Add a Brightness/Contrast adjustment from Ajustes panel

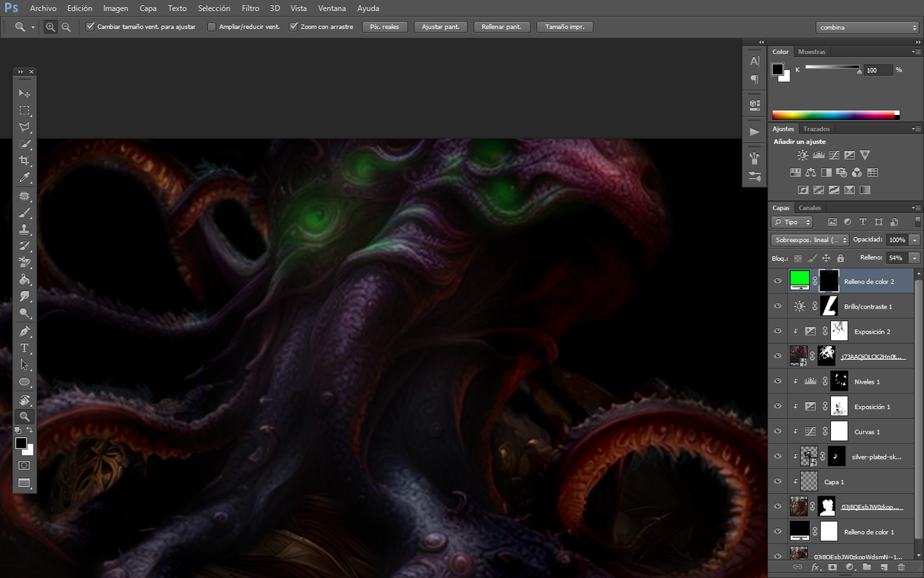(803, 155)
